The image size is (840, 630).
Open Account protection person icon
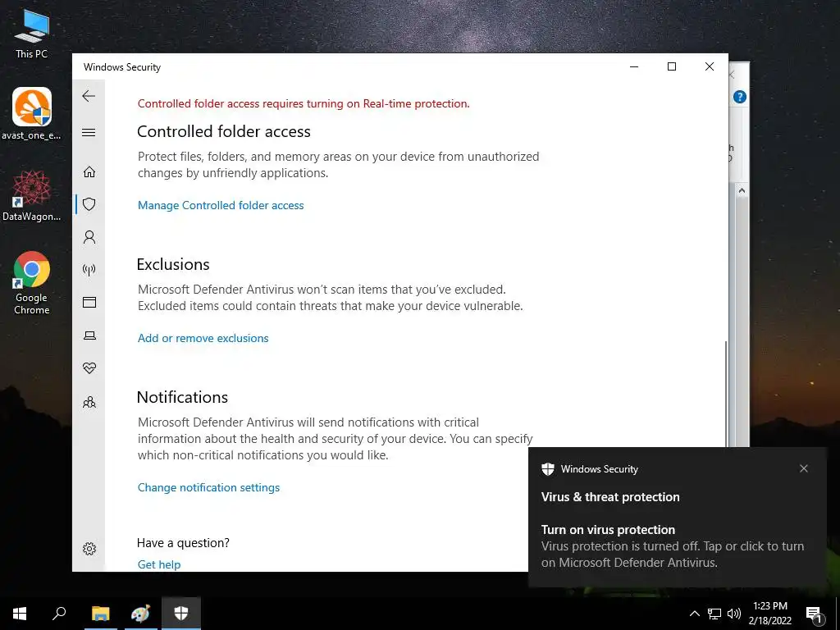coord(89,237)
